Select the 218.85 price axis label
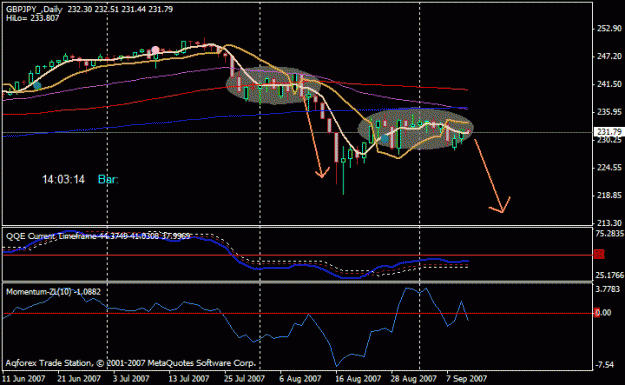Viewport: 625px width, 385px height. coord(609,196)
